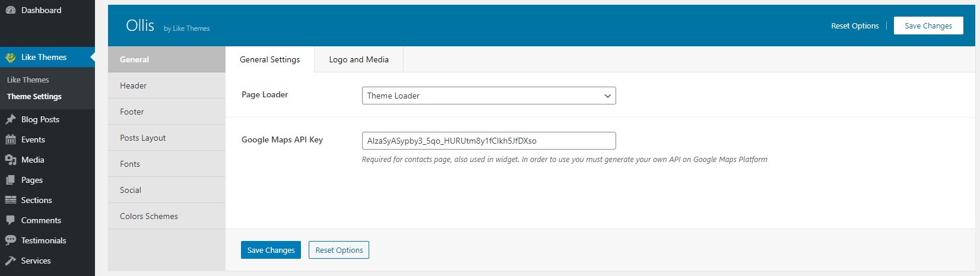Click the Ollis theme title
The image size is (980, 276).
pos(140,26)
